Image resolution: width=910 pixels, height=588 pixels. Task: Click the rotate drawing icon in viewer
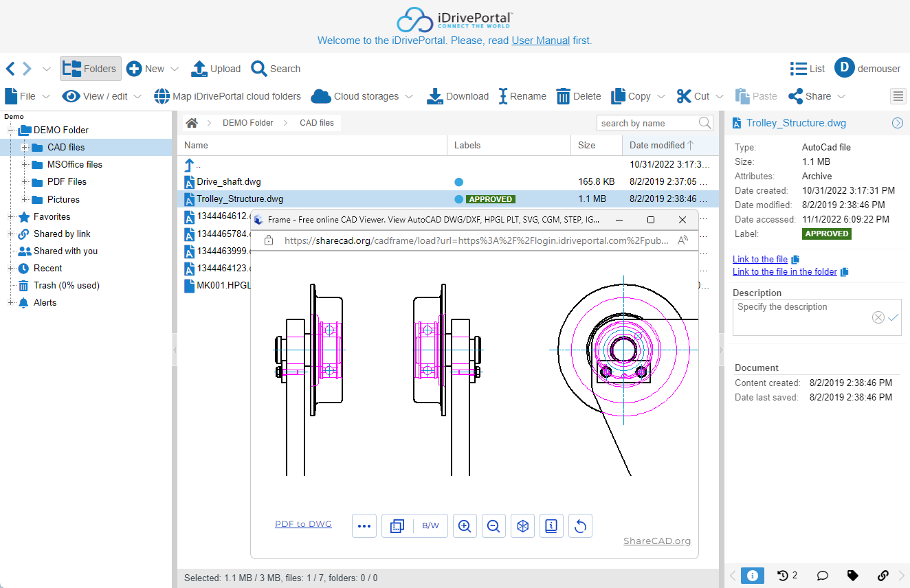point(580,526)
